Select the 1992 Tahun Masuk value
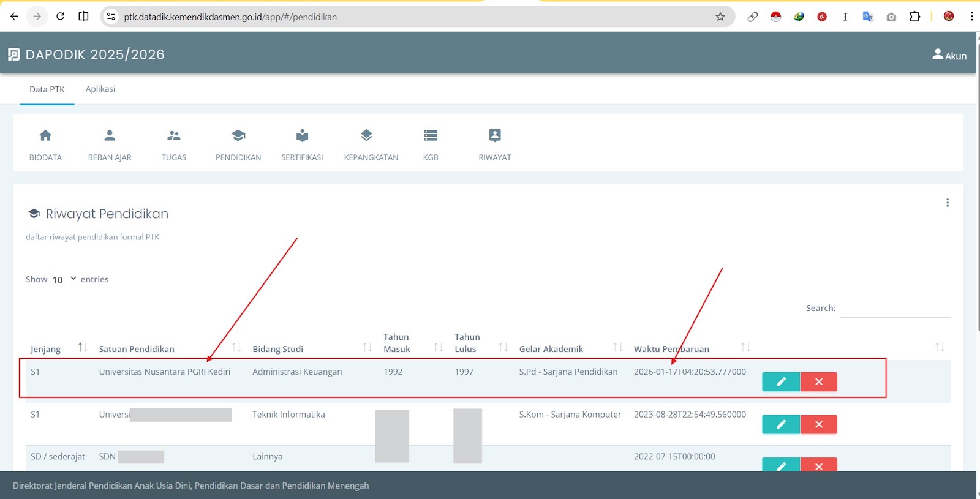The image size is (980, 499). (x=393, y=372)
